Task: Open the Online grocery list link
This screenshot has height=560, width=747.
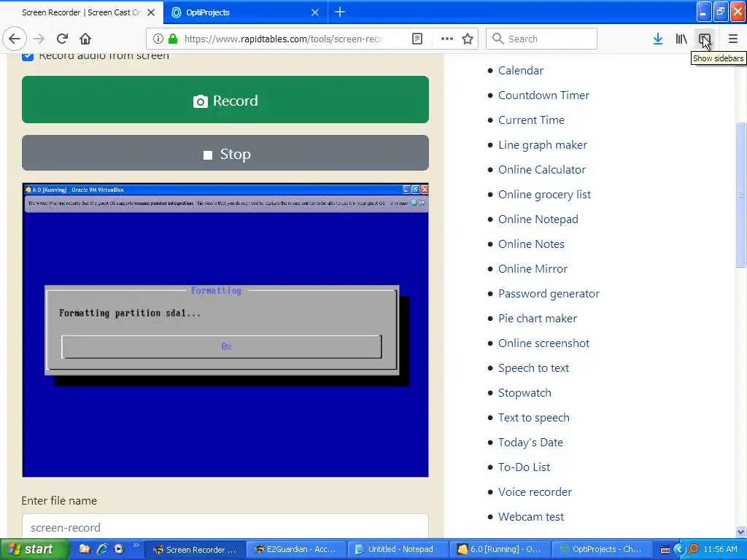Action: coord(544,194)
